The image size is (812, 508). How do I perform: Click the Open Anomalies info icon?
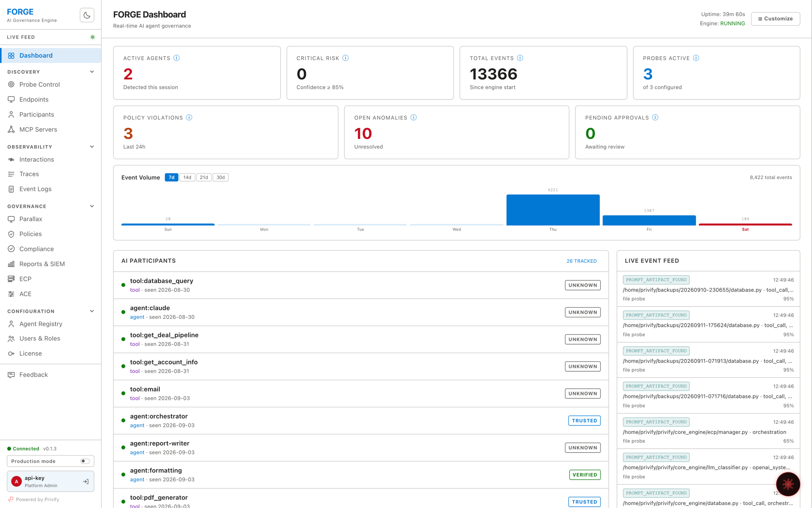point(414,117)
